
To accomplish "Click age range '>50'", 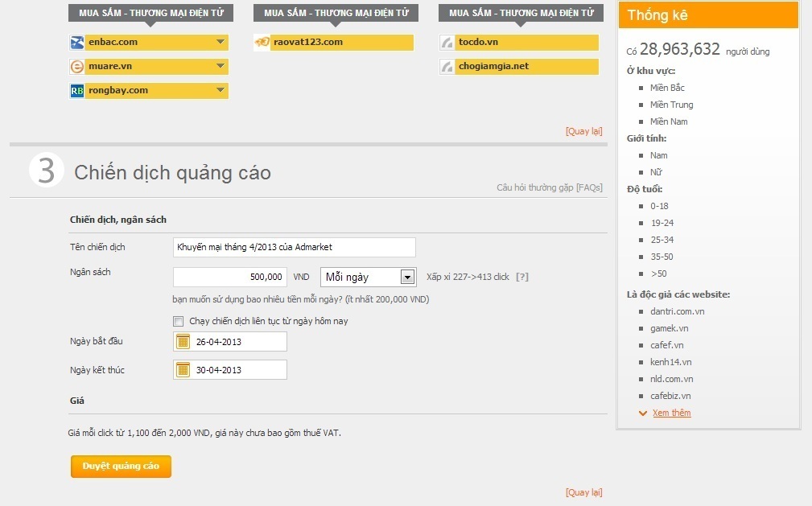I will 659,274.
